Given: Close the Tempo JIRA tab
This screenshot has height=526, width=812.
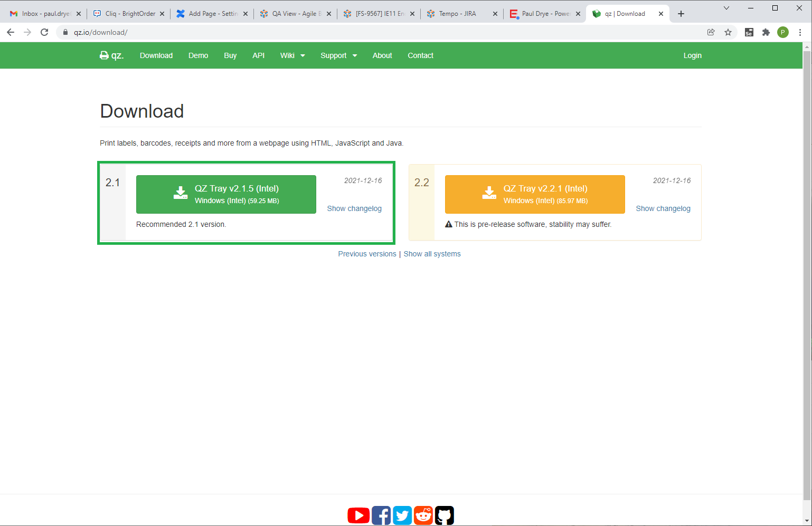Looking at the screenshot, I should click(x=495, y=14).
